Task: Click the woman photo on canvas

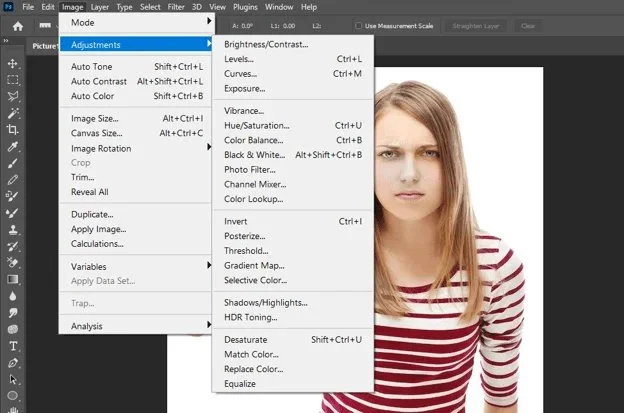Action: pos(458,239)
